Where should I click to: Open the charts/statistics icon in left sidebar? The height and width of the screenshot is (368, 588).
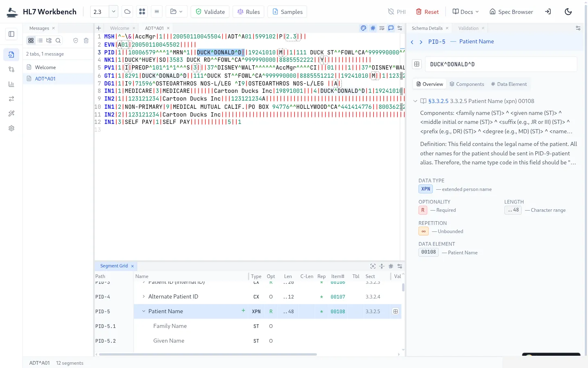click(x=11, y=84)
